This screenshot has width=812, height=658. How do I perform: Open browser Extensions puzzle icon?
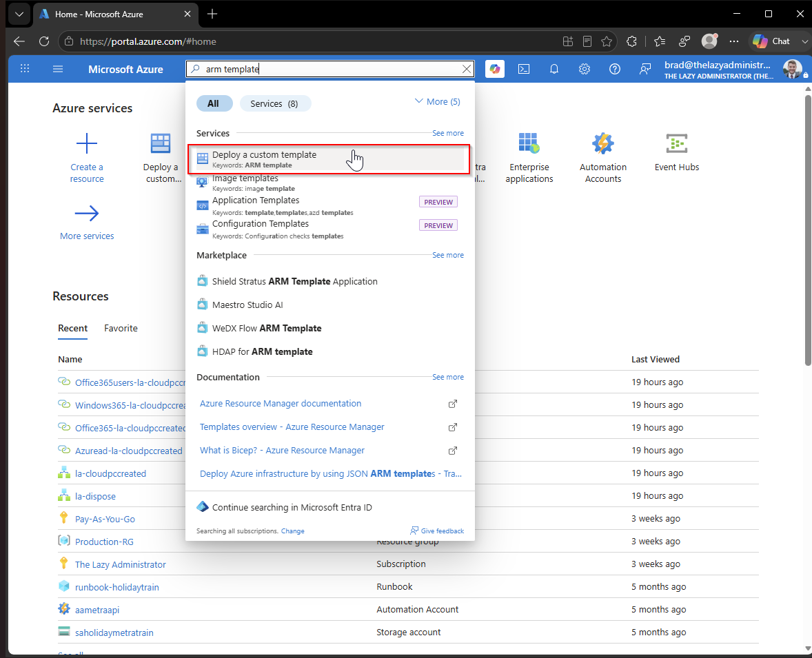631,41
